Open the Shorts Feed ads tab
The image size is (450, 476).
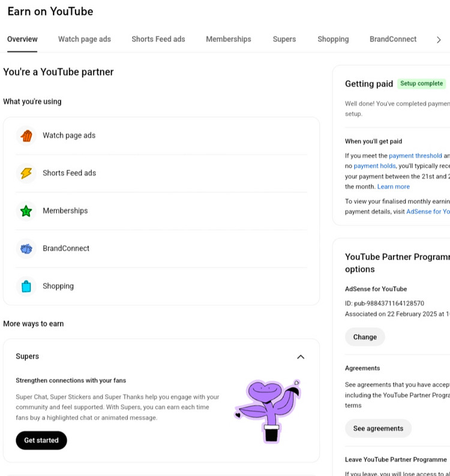[158, 39]
